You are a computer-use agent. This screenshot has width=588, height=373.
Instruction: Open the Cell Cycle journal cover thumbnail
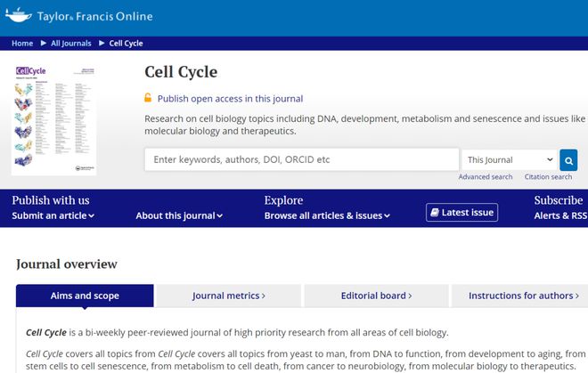[53, 120]
